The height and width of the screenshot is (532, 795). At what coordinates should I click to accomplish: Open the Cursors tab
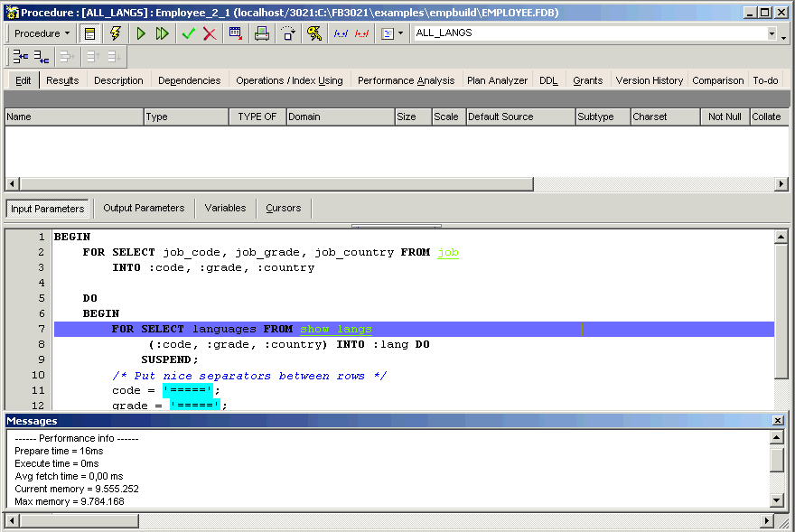[x=284, y=208]
